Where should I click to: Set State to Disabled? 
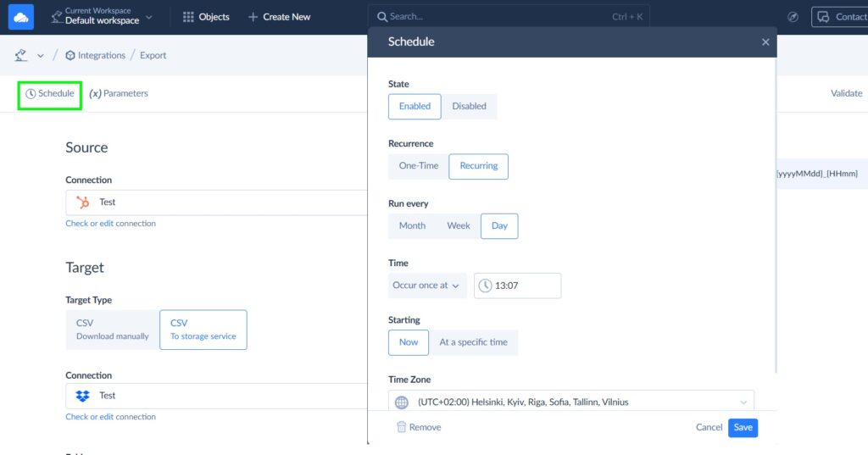469,106
